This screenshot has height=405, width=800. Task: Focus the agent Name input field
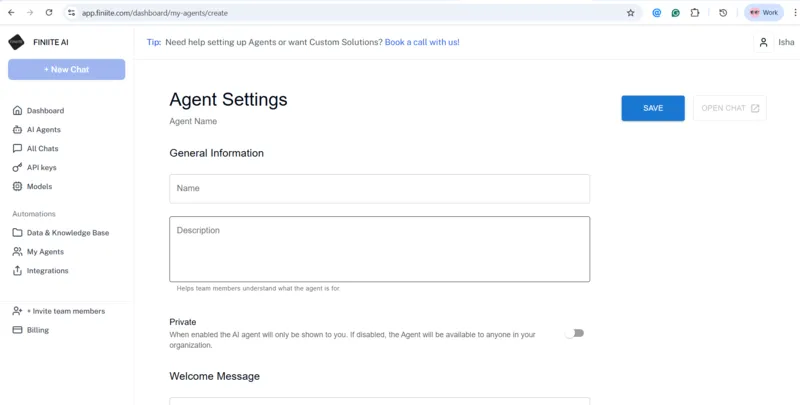tap(380, 189)
